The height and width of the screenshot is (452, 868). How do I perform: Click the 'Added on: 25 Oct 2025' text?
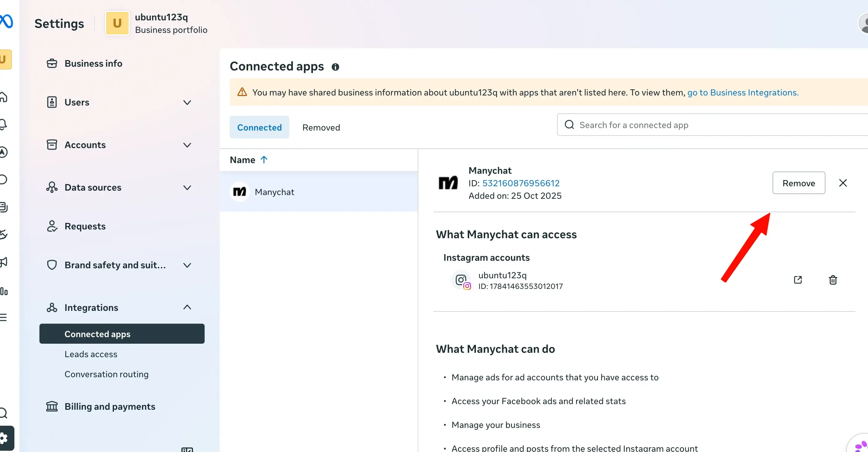pos(515,196)
